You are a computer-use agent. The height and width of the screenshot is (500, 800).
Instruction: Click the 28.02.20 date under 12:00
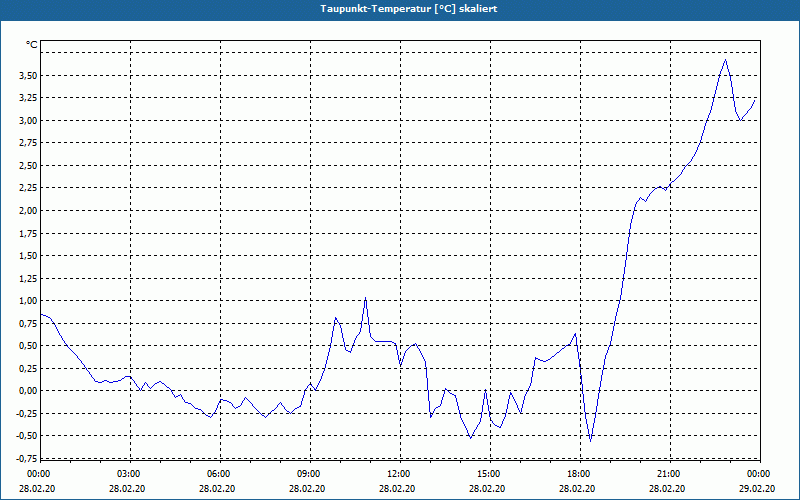(397, 488)
